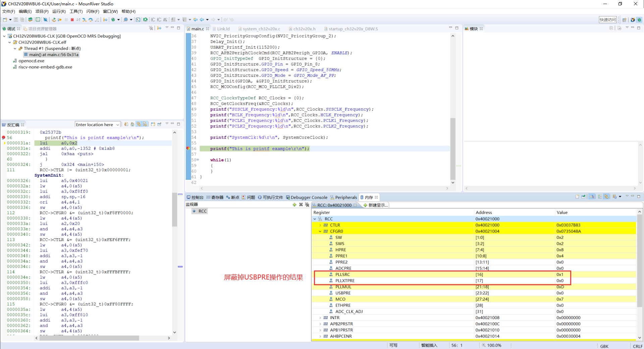Click the Resume debug toolbar icon
The height and width of the screenshot is (349, 644).
click(x=60, y=20)
